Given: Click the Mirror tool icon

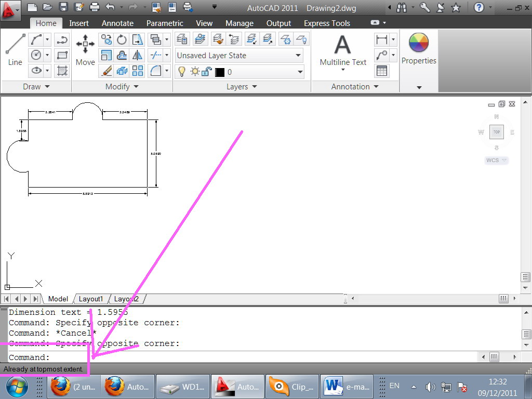Looking at the screenshot, I should tap(137, 55).
